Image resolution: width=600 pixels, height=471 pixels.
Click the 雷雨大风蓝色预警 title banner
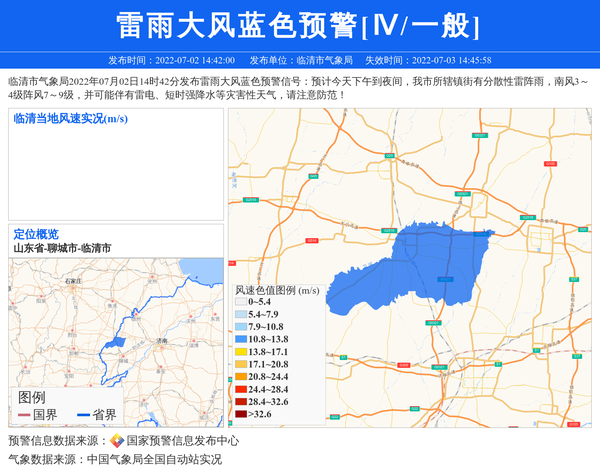click(300, 25)
